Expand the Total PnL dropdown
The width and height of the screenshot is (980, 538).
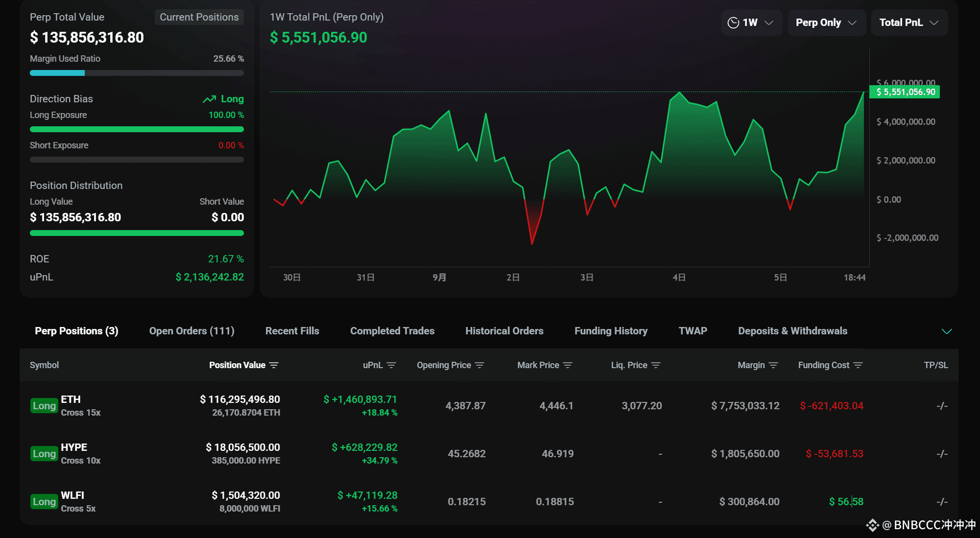coord(909,23)
